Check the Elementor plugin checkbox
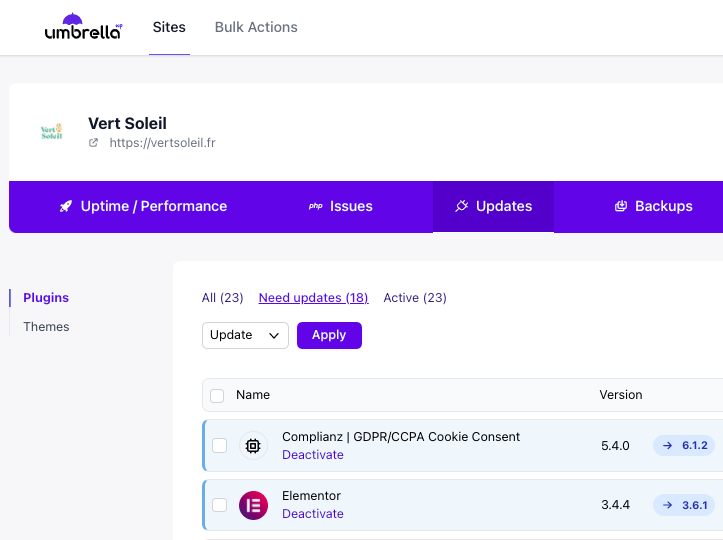The image size is (723, 540). pyautogui.click(x=220, y=505)
